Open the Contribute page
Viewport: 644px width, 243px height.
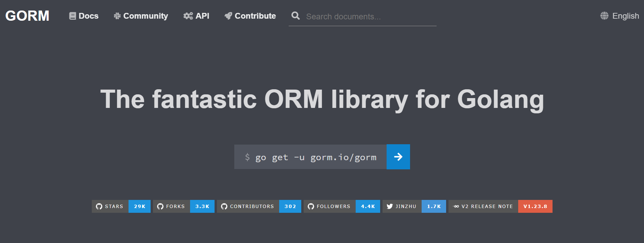pyautogui.click(x=250, y=16)
